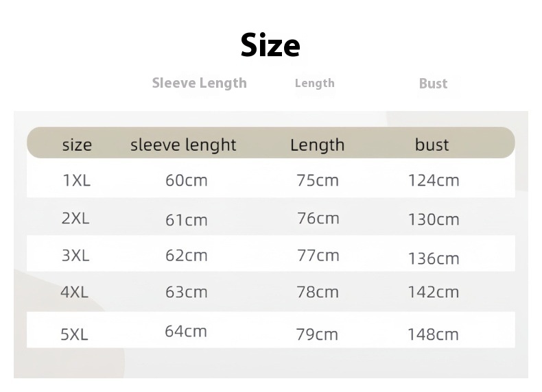Click the 130cm bust measurement
This screenshot has height=392, width=542.
(x=434, y=219)
